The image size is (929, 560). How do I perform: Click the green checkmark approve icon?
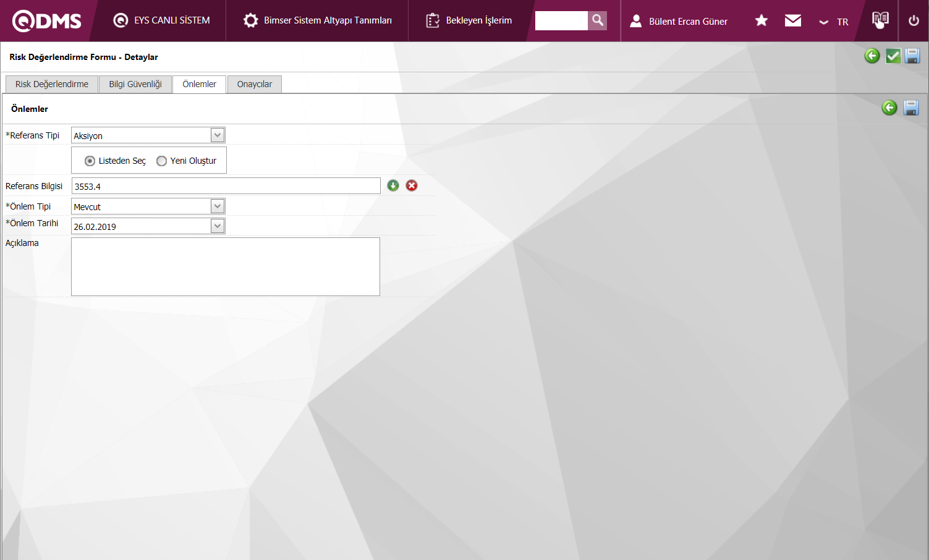tap(893, 56)
